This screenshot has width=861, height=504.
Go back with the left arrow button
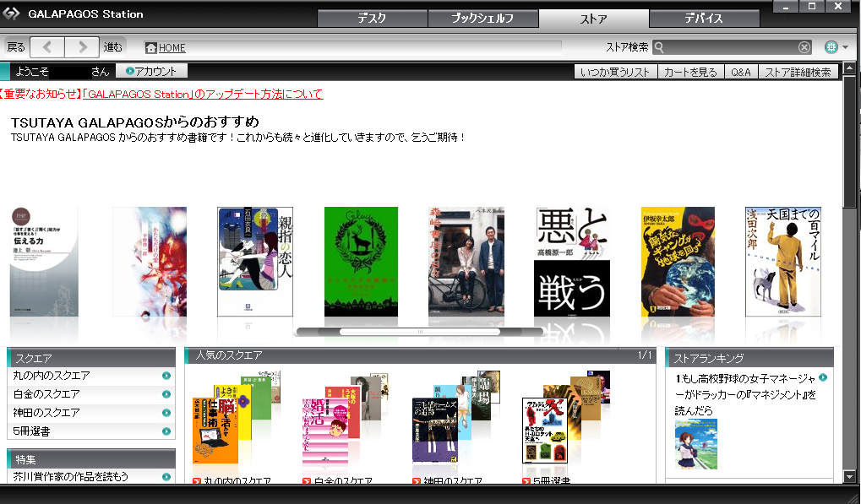[x=47, y=47]
